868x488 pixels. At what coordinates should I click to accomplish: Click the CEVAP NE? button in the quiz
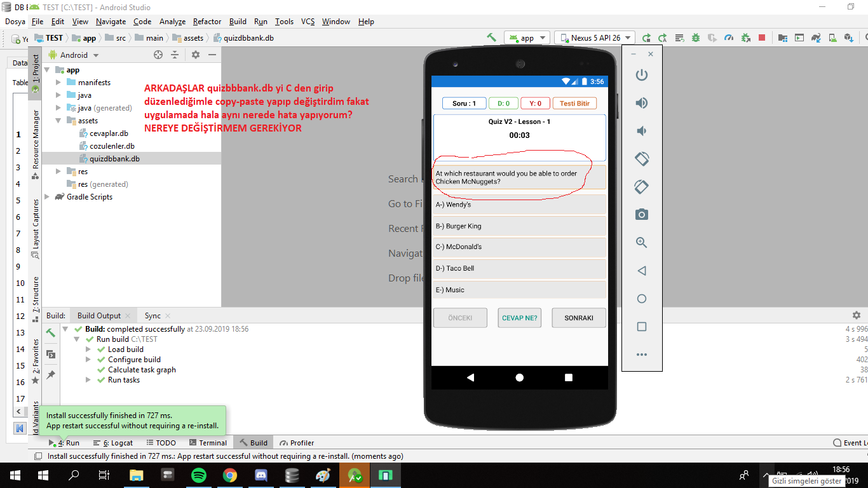pyautogui.click(x=519, y=318)
